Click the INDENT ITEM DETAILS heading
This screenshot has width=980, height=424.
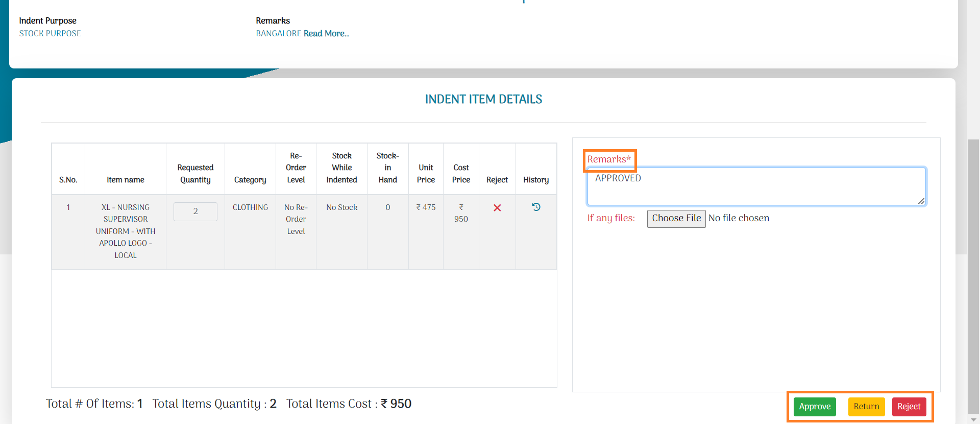tap(483, 100)
